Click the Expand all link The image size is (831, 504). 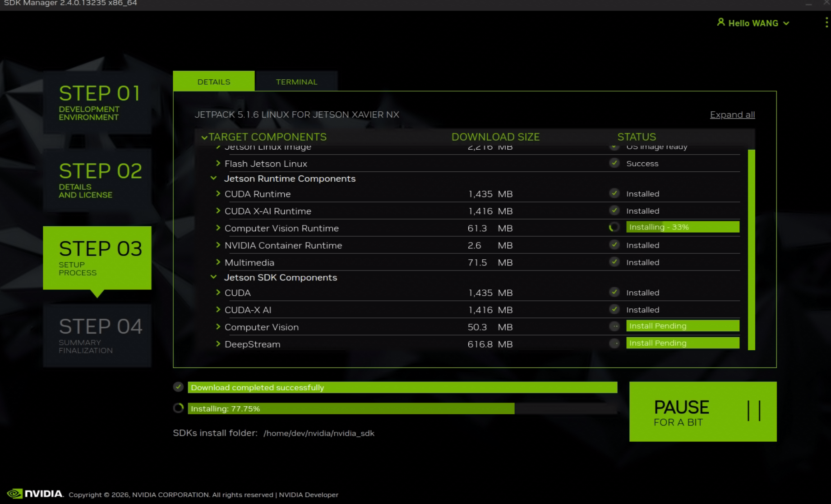732,115
